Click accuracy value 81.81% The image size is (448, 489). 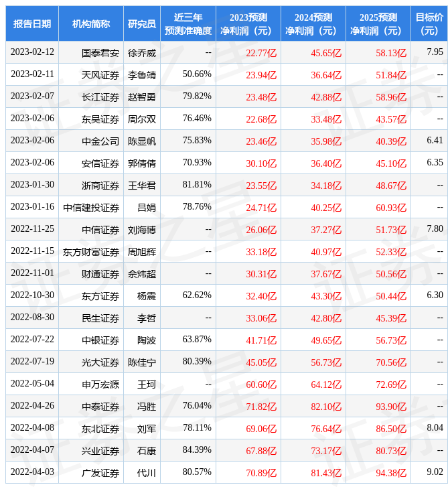197,185
